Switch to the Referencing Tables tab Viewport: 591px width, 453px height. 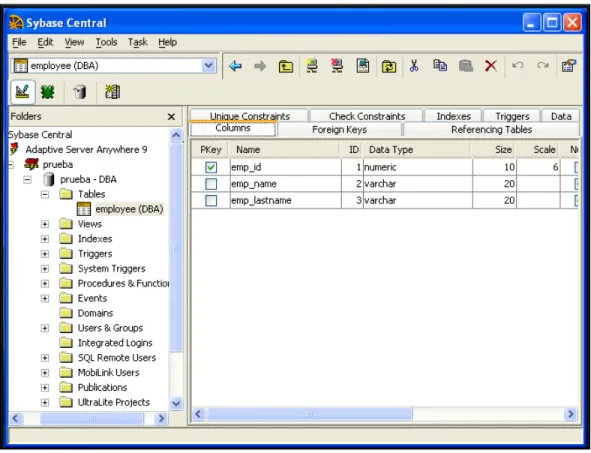click(491, 130)
